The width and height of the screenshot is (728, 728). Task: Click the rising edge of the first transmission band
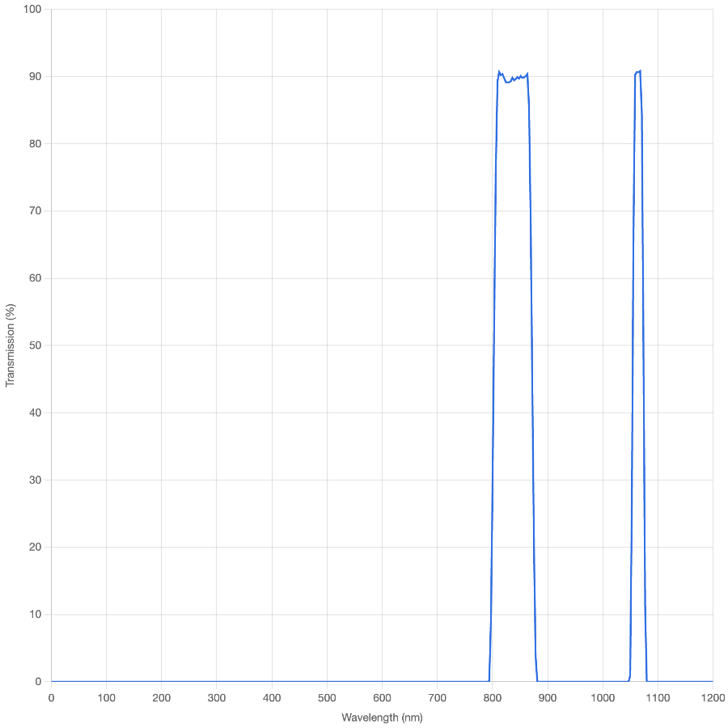click(x=493, y=364)
